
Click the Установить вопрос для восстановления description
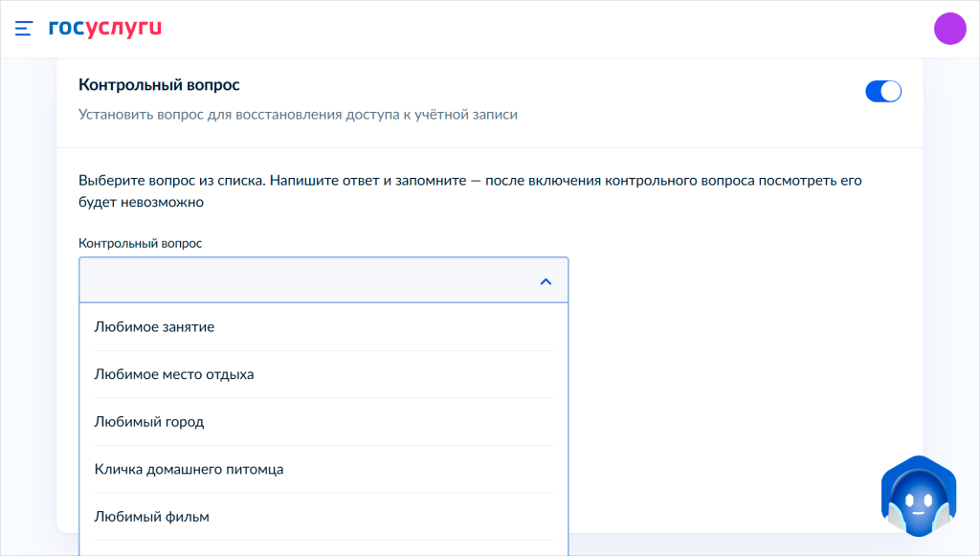299,115
